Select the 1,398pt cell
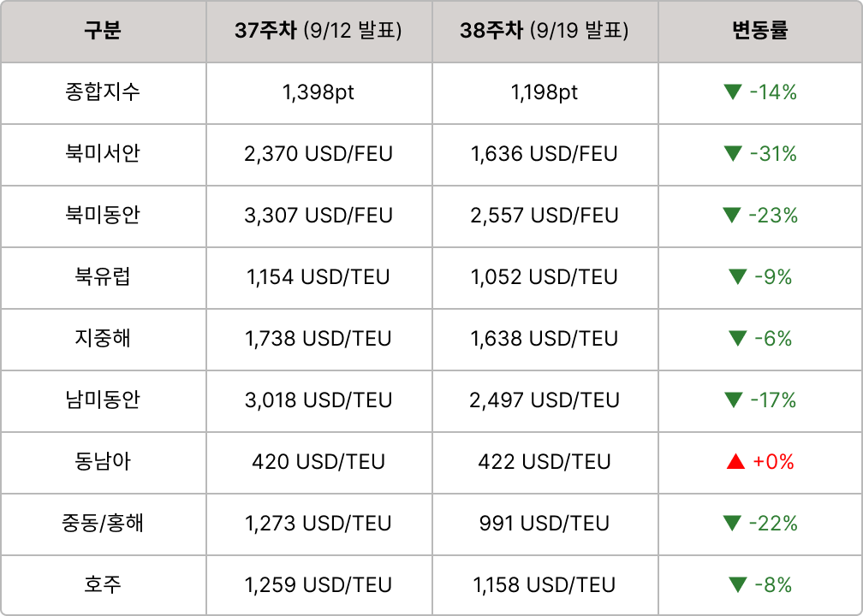The width and height of the screenshot is (863, 616). click(318, 92)
